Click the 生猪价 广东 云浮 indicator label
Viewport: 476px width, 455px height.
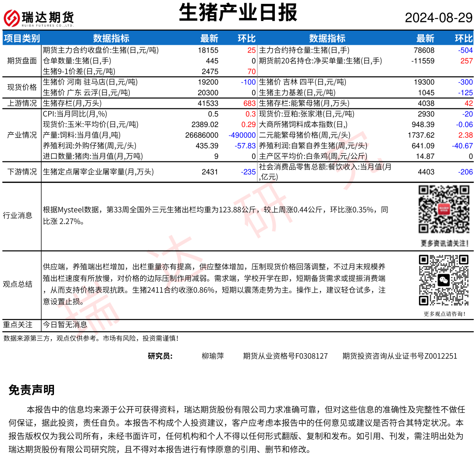(x=86, y=93)
